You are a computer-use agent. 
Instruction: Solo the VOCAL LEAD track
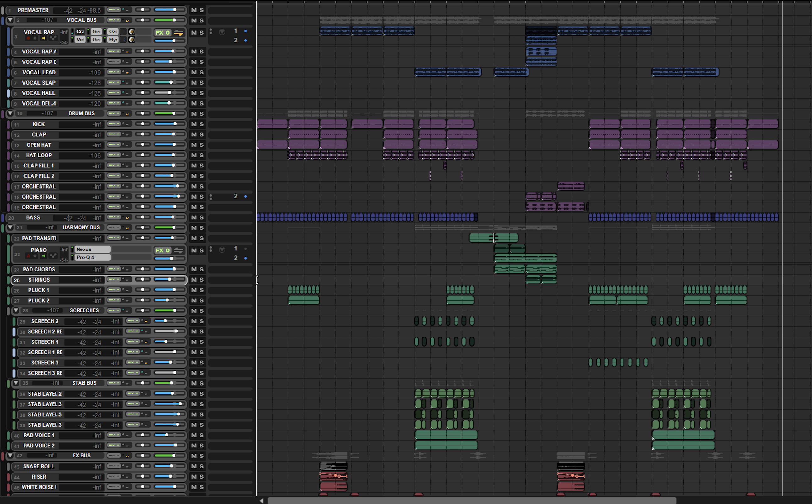coord(202,72)
